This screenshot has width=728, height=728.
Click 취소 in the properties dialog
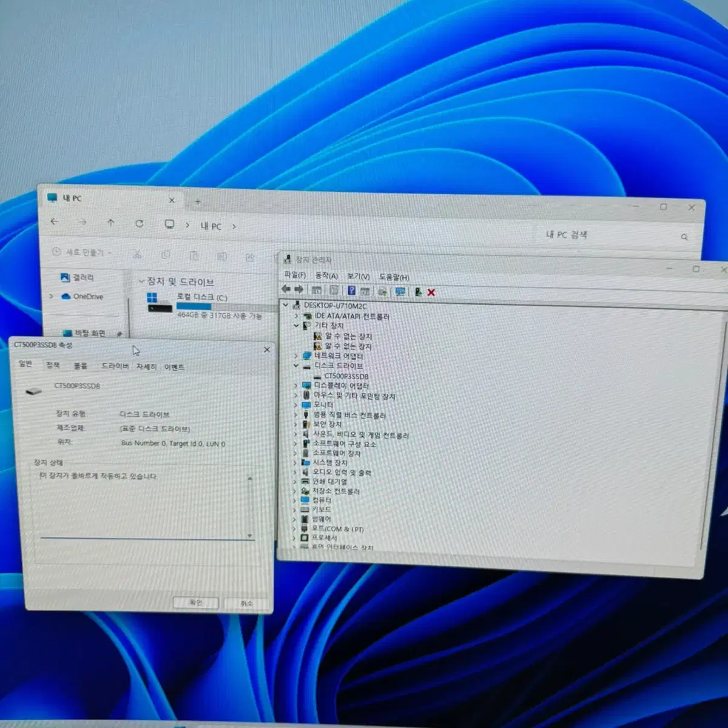click(246, 603)
